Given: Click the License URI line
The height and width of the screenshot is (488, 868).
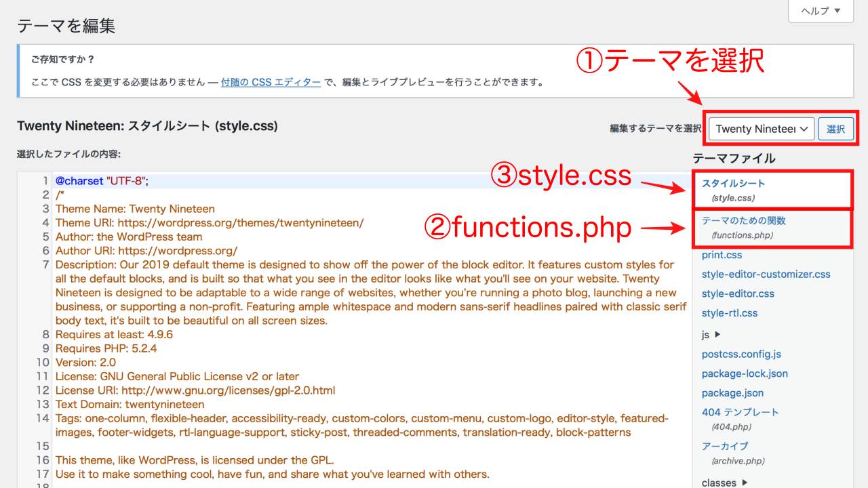Looking at the screenshot, I should click(195, 390).
